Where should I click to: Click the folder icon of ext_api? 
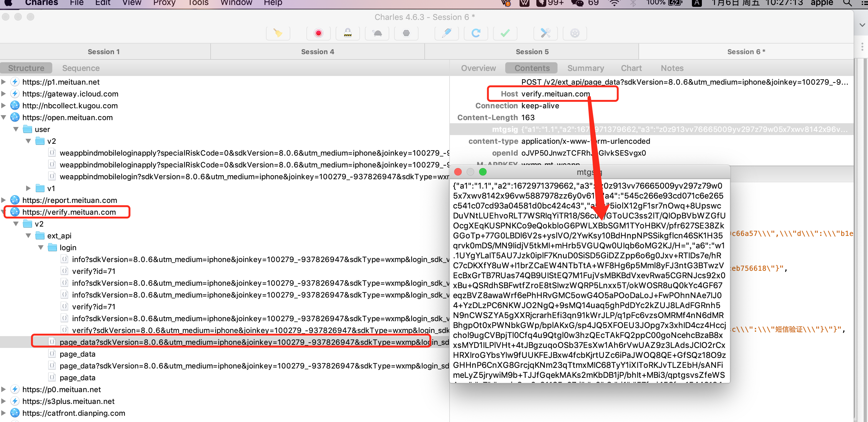(x=40, y=236)
